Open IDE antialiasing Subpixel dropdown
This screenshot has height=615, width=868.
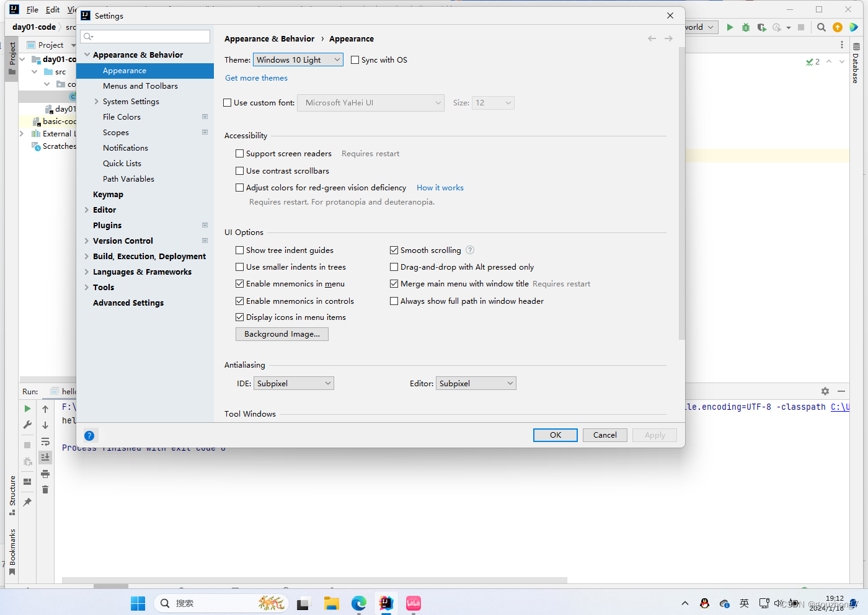click(x=294, y=383)
